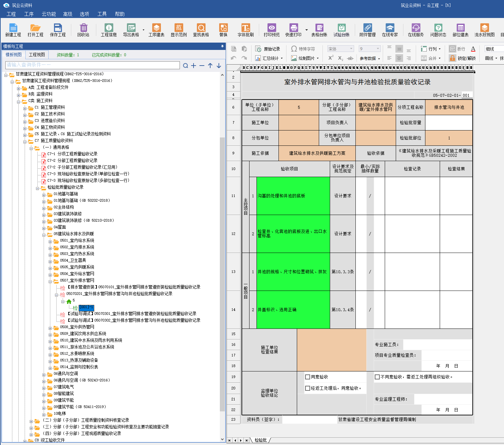
Task: Click the 新建工程 toolbar icon
Action: (13, 30)
